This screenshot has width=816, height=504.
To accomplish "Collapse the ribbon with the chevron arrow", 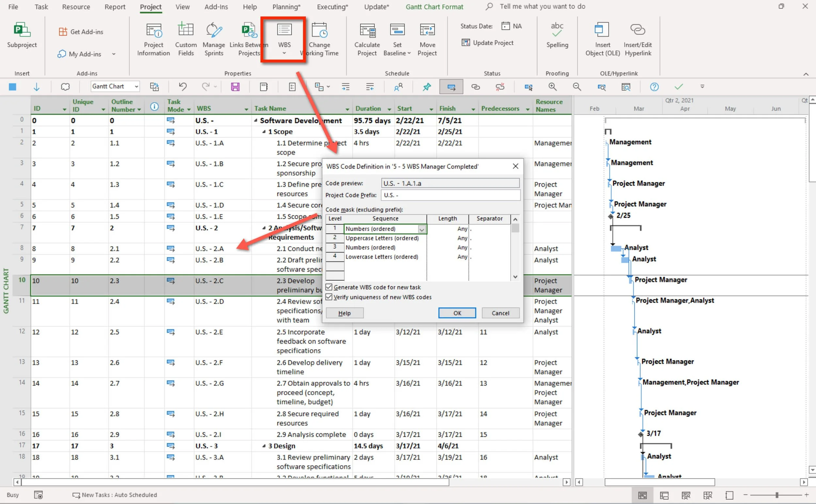I will pos(806,74).
